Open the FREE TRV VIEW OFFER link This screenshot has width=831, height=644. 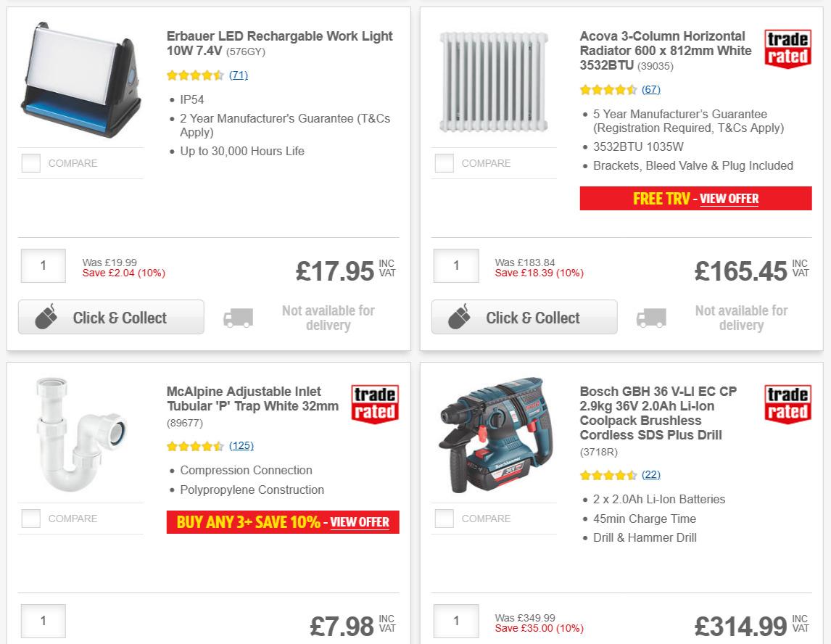(x=729, y=199)
